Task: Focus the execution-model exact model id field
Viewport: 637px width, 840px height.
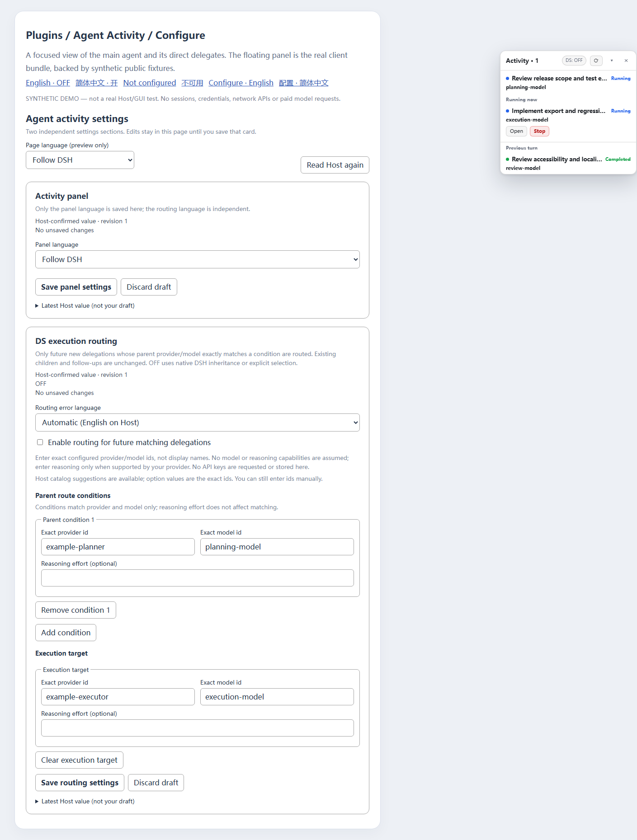Action: click(x=277, y=697)
